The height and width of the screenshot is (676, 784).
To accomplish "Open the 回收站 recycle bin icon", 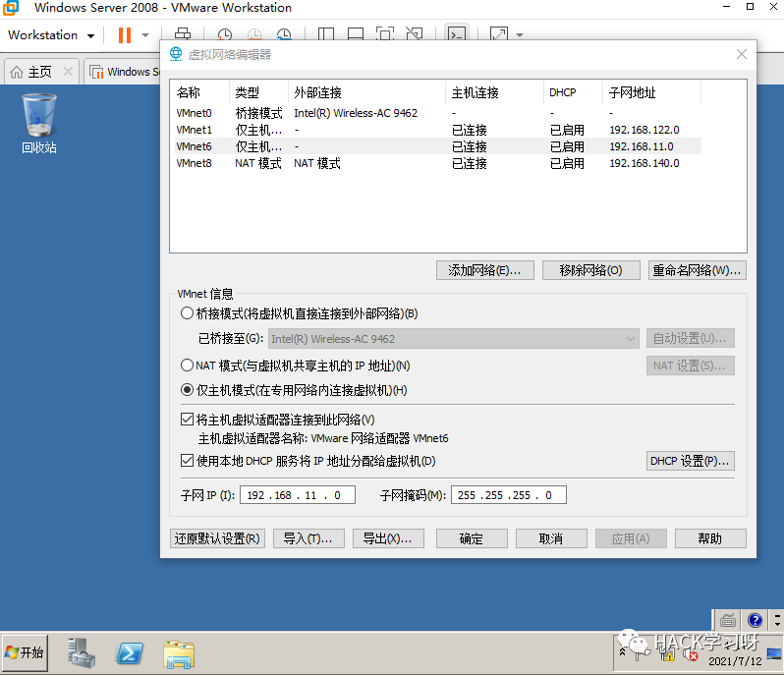I will [39, 123].
